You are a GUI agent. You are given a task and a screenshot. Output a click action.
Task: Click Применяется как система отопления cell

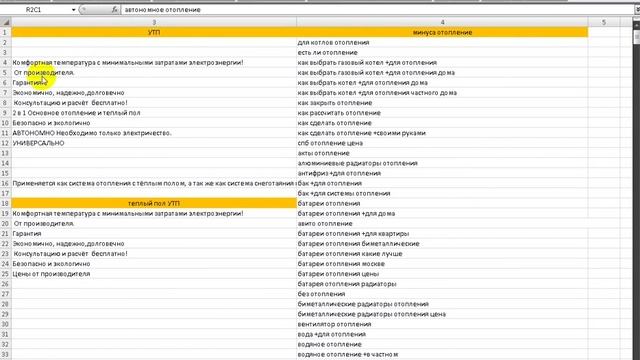154,183
